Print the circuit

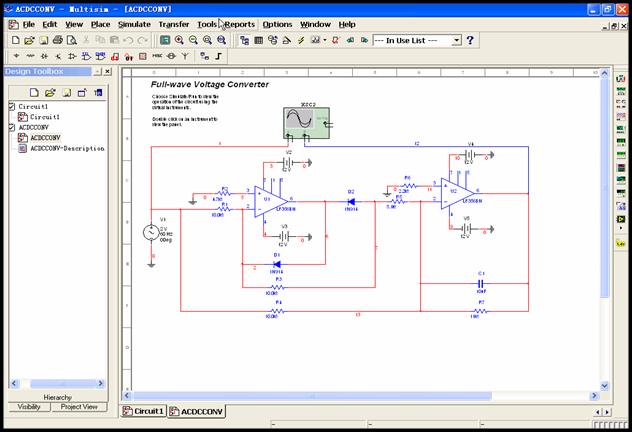[58, 40]
